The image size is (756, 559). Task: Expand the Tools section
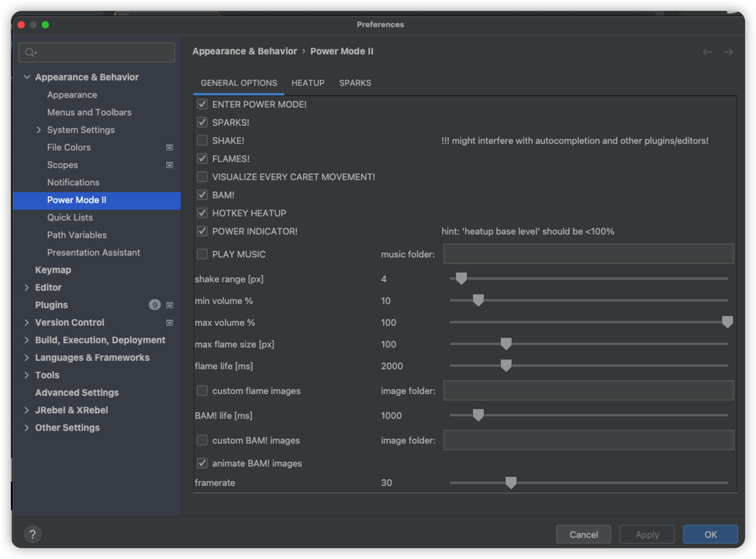27,375
